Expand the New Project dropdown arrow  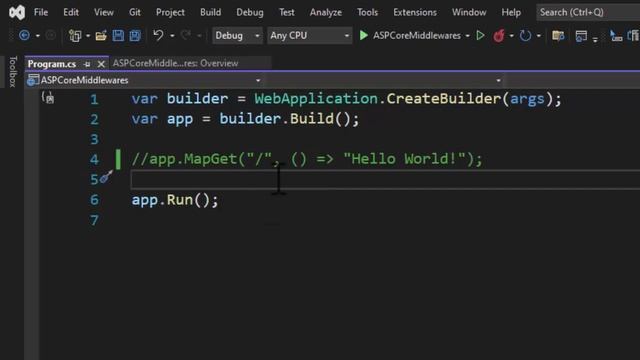pos(88,36)
